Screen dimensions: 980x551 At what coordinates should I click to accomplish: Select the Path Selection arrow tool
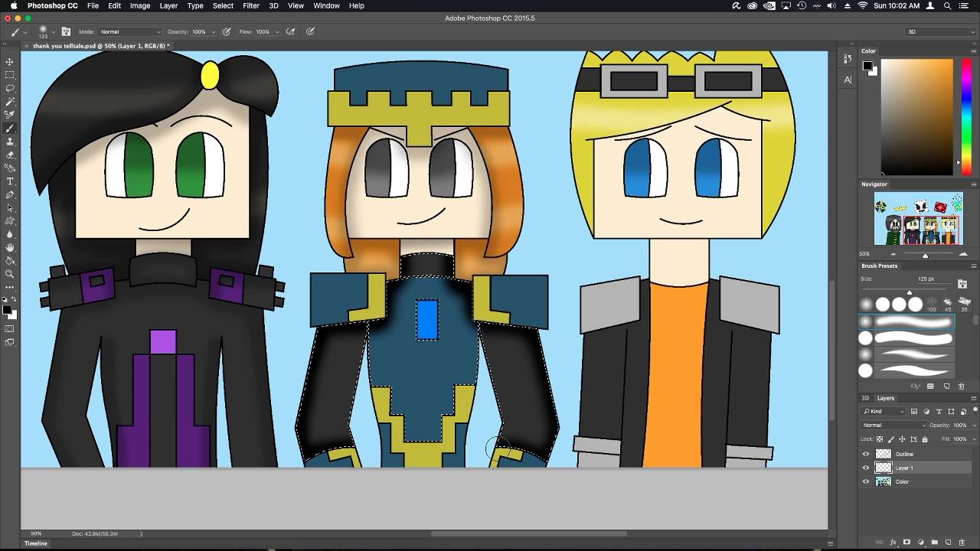pos(10,207)
